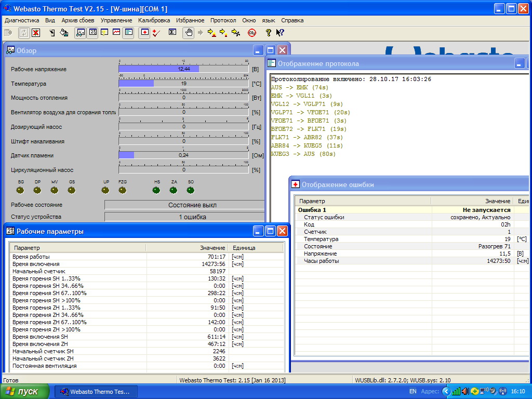The image size is (532, 399).
Task: Open the Управление menu
Action: click(x=116, y=20)
